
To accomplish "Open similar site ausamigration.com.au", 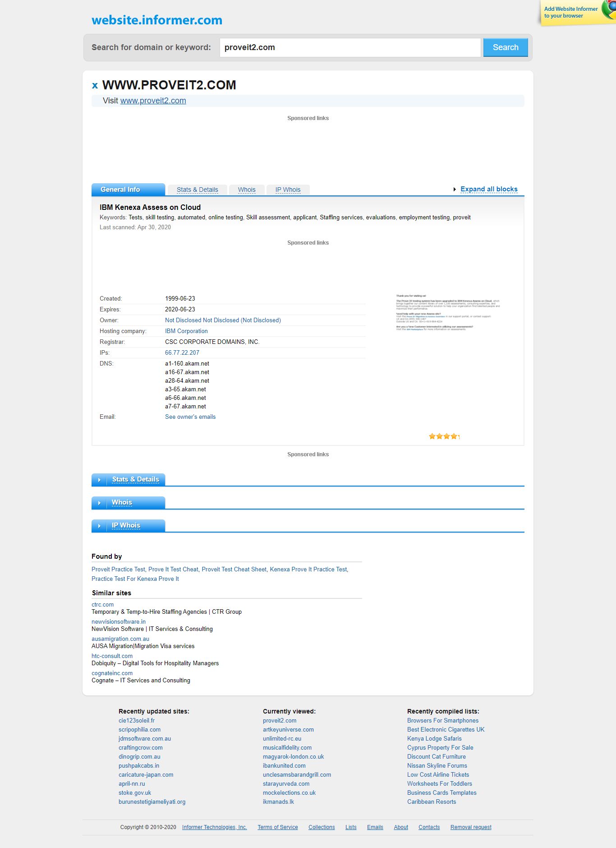I will (x=120, y=639).
